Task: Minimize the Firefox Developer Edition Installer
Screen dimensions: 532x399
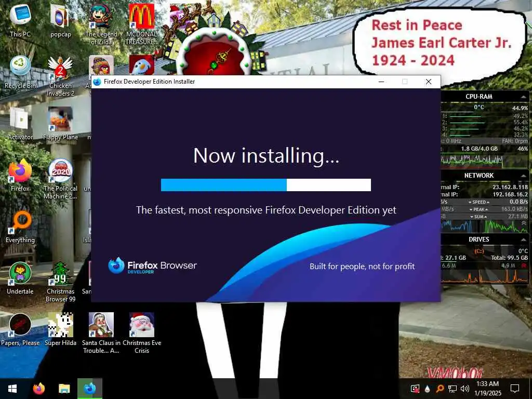Action: tap(381, 82)
